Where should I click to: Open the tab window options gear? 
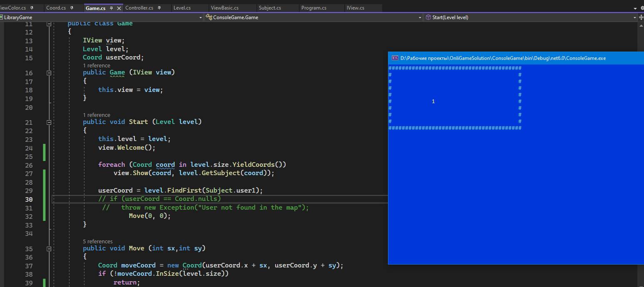pos(642,8)
